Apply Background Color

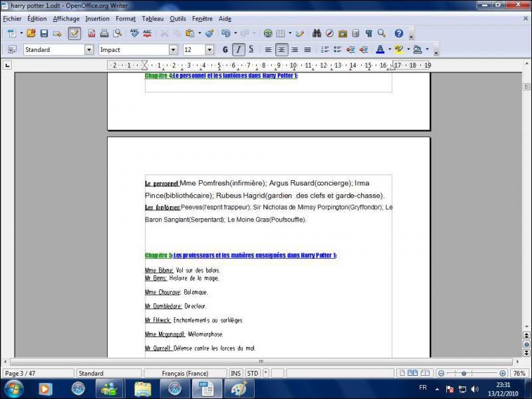coord(418,50)
